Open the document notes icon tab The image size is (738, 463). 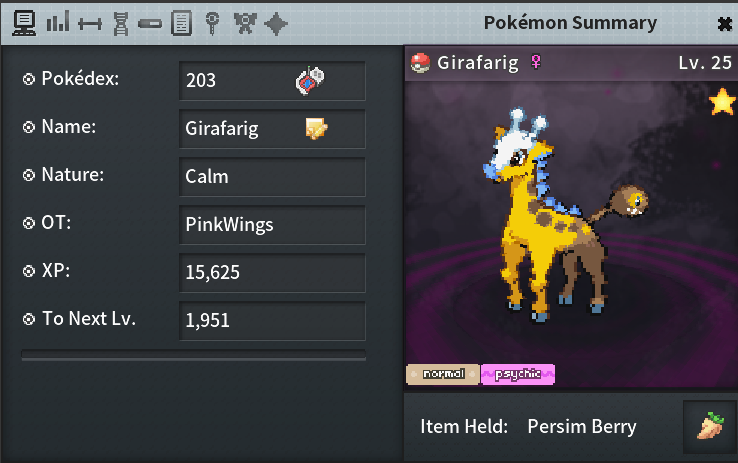point(181,23)
